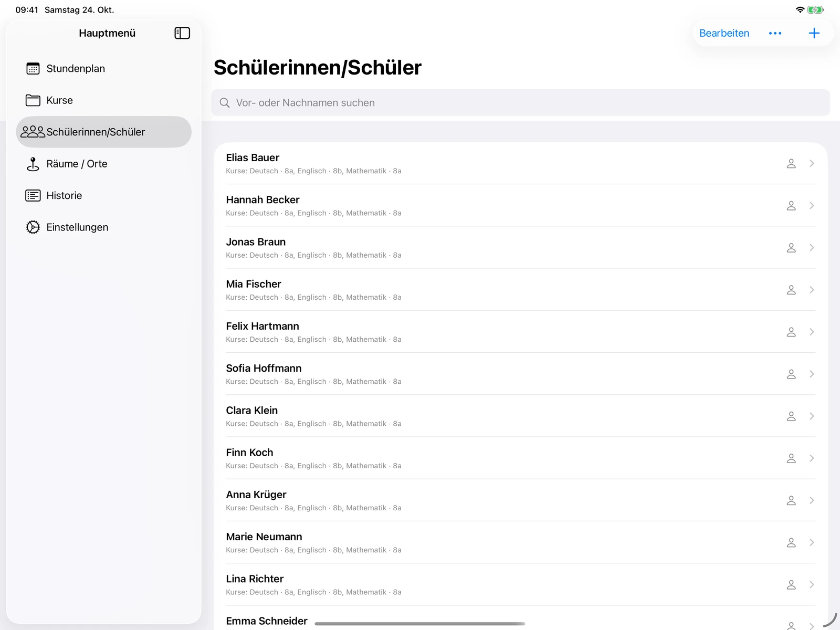840x630 pixels.
Task: Open Marie Neumann details via chevron
Action: 812,542
